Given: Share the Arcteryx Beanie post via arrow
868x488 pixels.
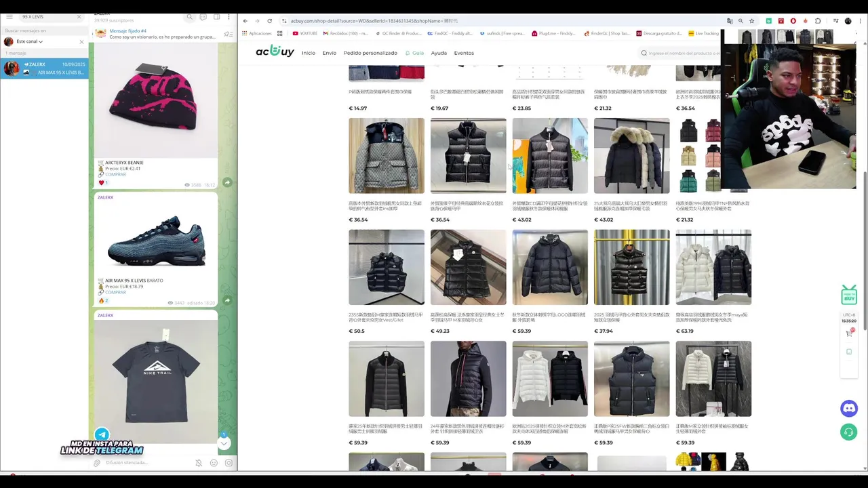Looking at the screenshot, I should pyautogui.click(x=227, y=182).
